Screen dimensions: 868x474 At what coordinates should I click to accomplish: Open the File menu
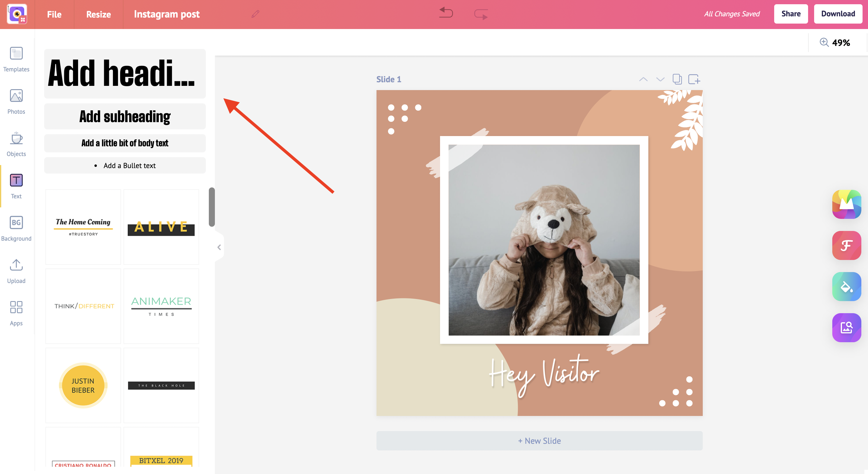[54, 14]
